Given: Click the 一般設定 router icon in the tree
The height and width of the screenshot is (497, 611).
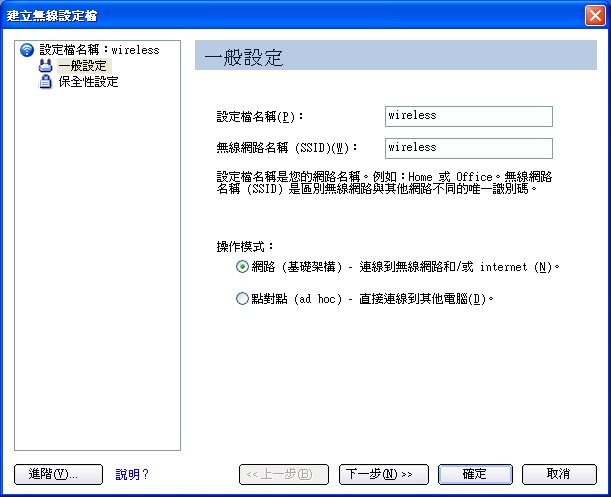Looking at the screenshot, I should point(45,65).
